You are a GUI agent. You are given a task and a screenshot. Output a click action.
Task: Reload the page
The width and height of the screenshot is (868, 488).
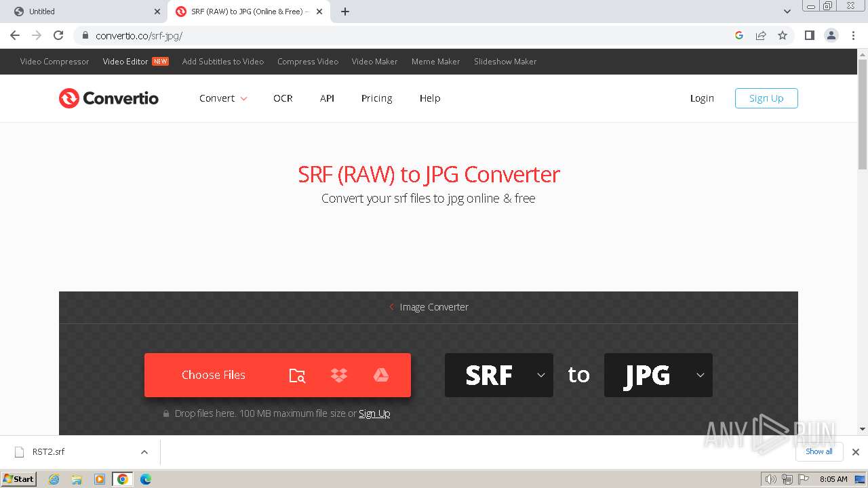pyautogui.click(x=58, y=35)
